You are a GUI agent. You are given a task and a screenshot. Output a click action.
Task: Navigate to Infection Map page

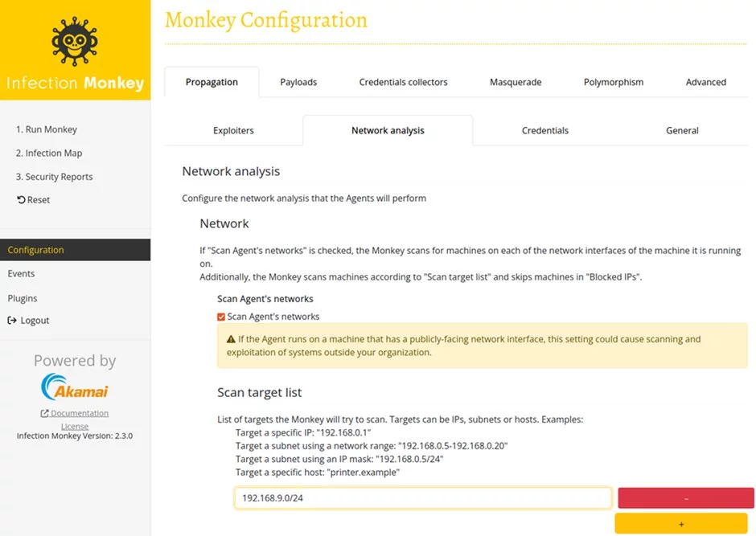coord(49,153)
